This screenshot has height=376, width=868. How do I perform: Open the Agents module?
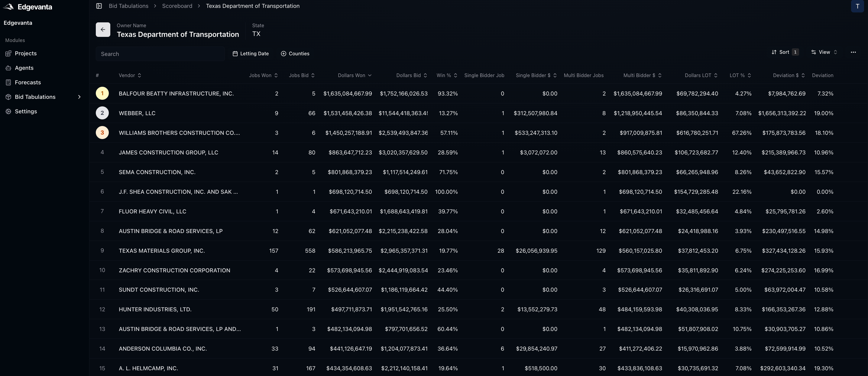pos(24,68)
